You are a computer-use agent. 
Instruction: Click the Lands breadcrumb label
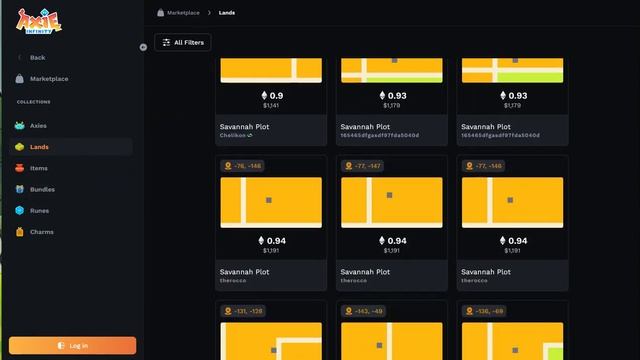pyautogui.click(x=227, y=13)
